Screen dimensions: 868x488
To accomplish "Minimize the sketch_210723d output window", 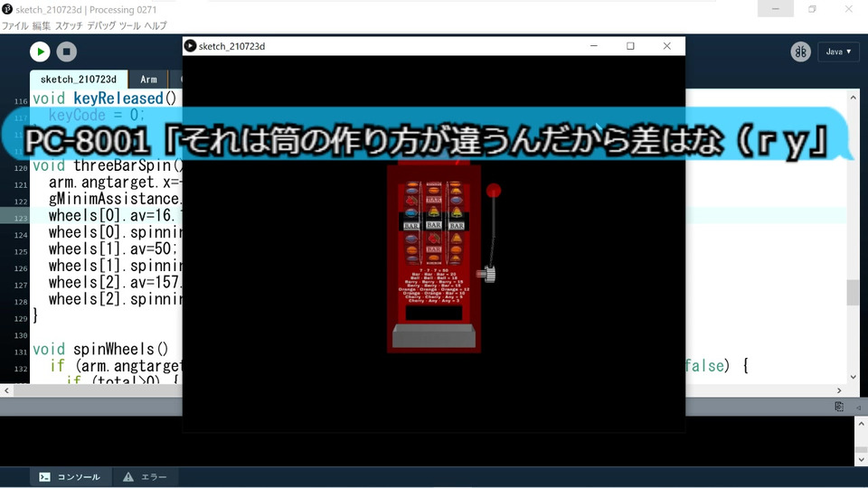I will pyautogui.click(x=594, y=46).
